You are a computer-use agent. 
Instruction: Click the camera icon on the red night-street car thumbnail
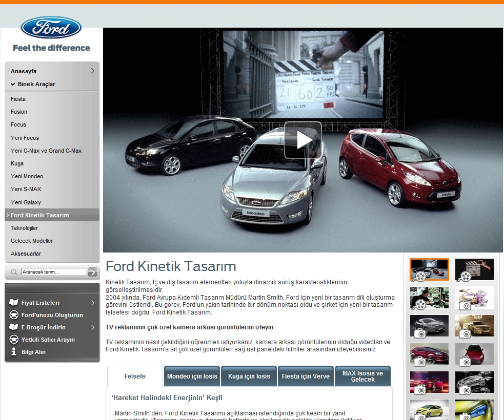click(x=420, y=390)
